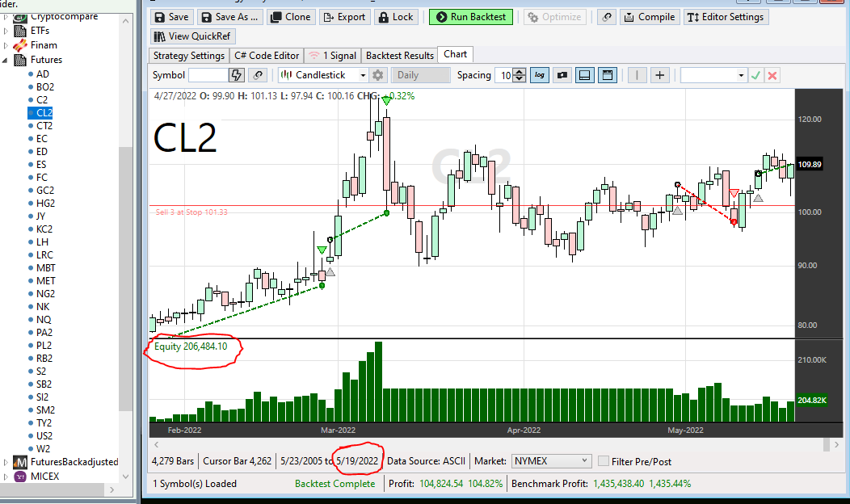The height and width of the screenshot is (504, 850).
Task: Toggle the log scale button
Action: [x=540, y=75]
